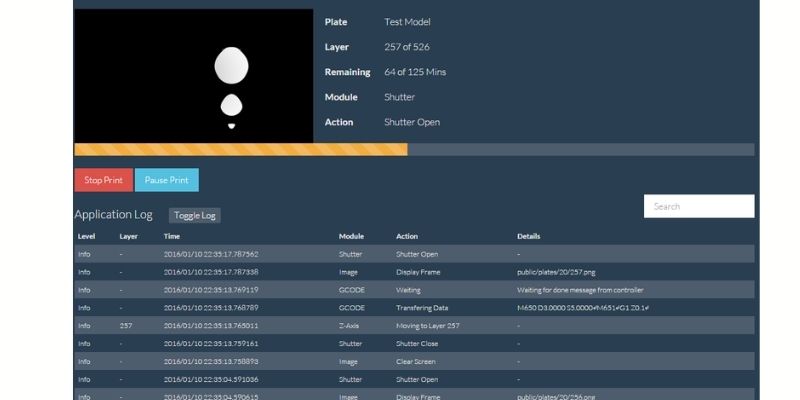Select the 'Shutter Close' log entry
The width and height of the screenshot is (800, 400).
pyautogui.click(x=417, y=343)
